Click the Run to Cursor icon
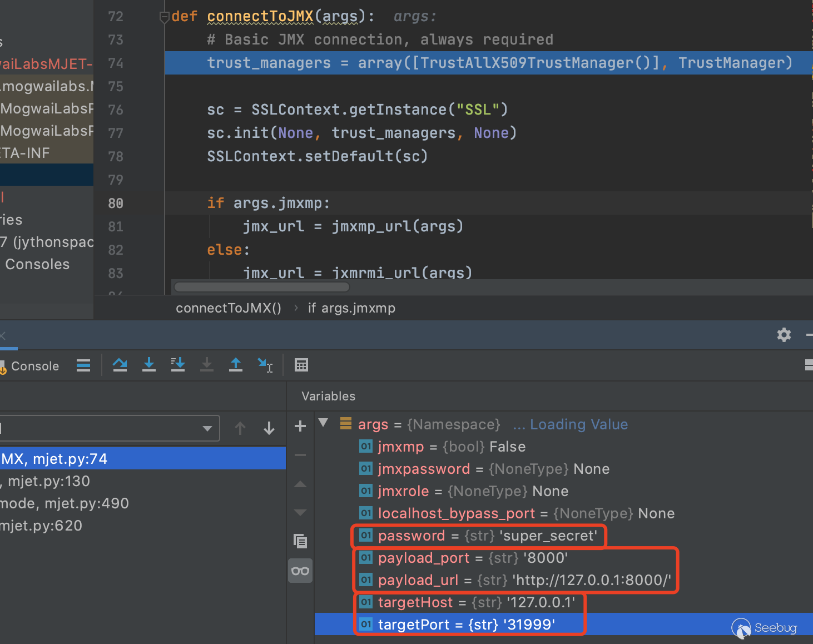813x644 pixels. (265, 365)
